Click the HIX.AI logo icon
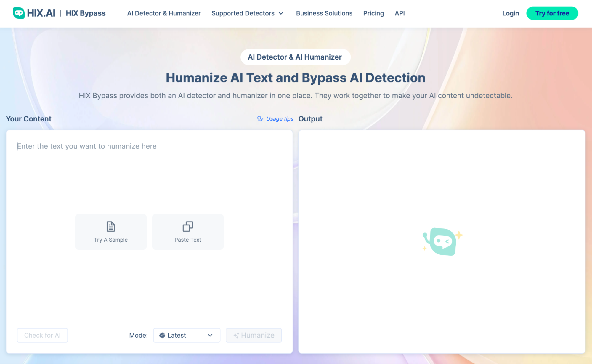The image size is (592, 364). tap(19, 13)
